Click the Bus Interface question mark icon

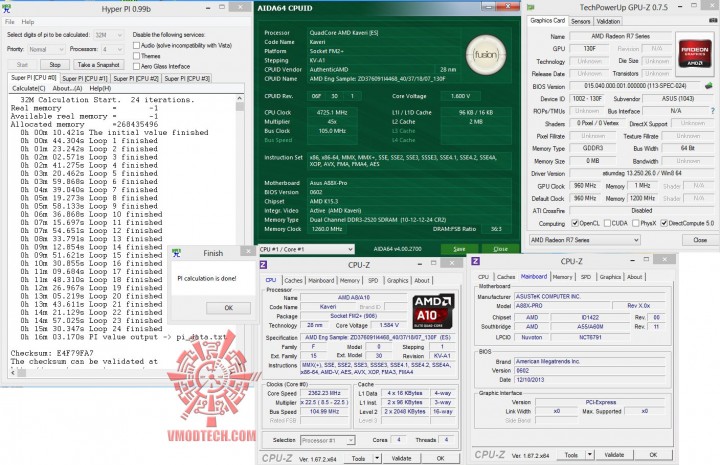click(713, 111)
